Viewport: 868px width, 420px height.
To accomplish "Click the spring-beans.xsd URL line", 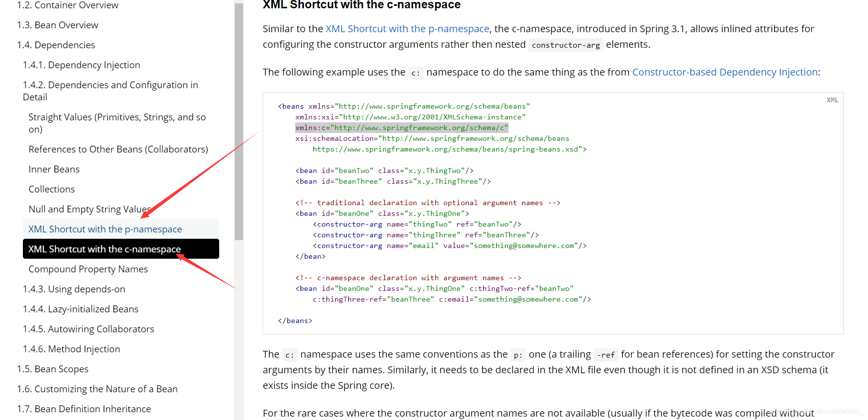I will pos(450,149).
